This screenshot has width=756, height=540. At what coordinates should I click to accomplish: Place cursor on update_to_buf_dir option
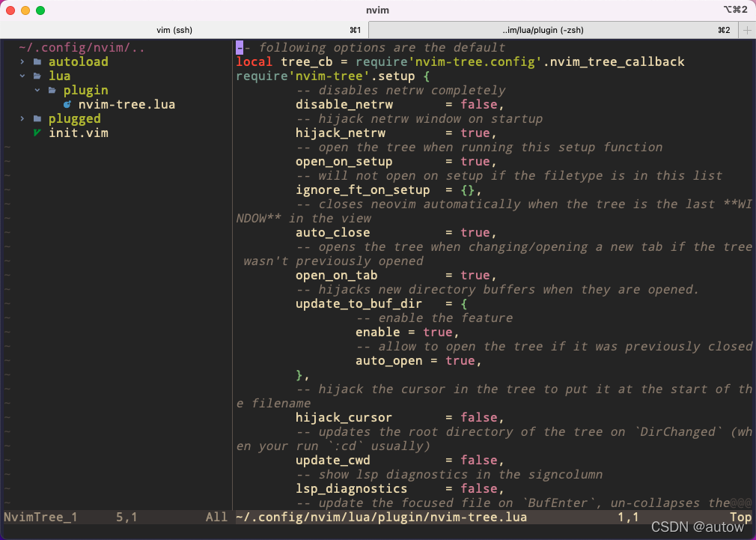click(359, 303)
